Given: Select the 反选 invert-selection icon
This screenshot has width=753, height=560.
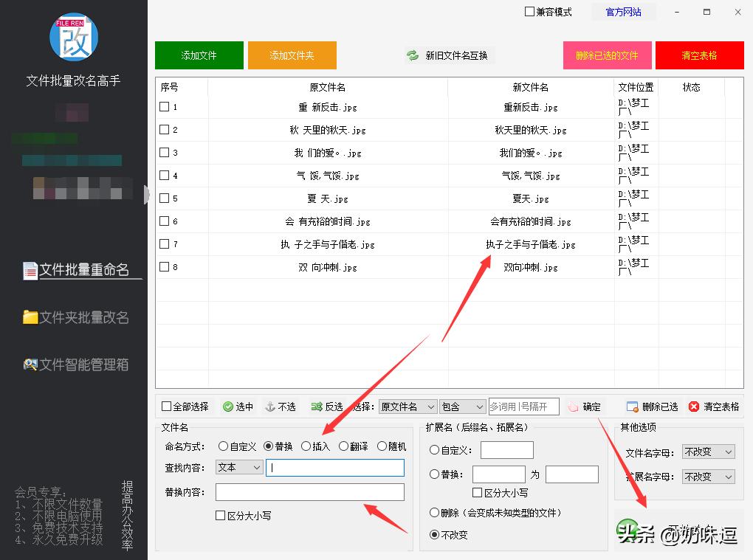Looking at the screenshot, I should pyautogui.click(x=315, y=406).
